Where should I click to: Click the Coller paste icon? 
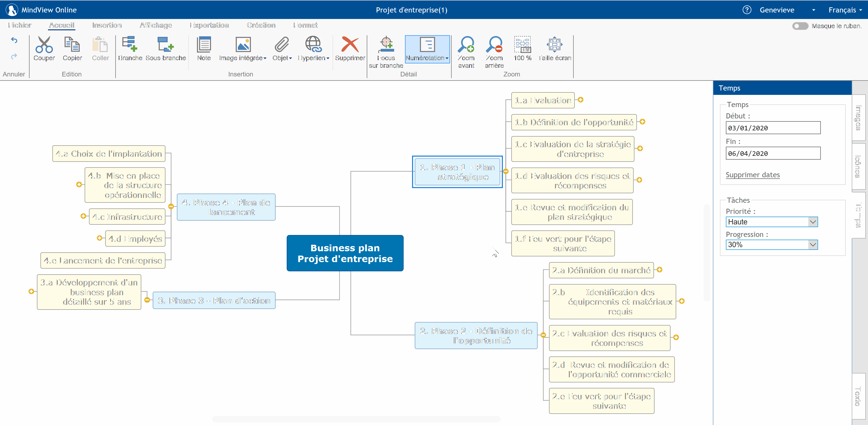pyautogui.click(x=100, y=49)
